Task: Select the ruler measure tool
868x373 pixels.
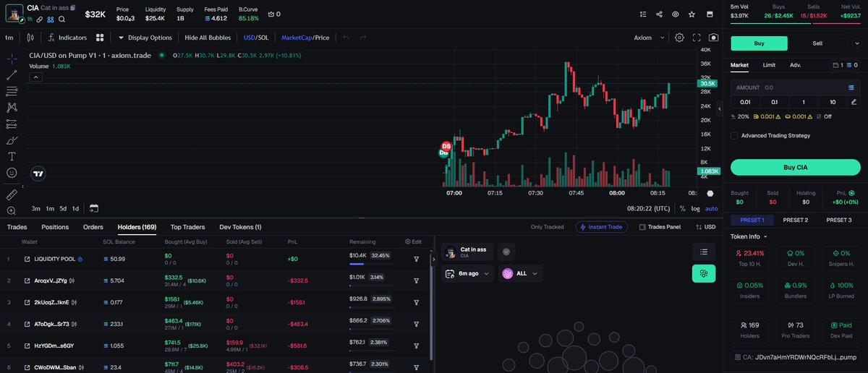Action: (12, 194)
